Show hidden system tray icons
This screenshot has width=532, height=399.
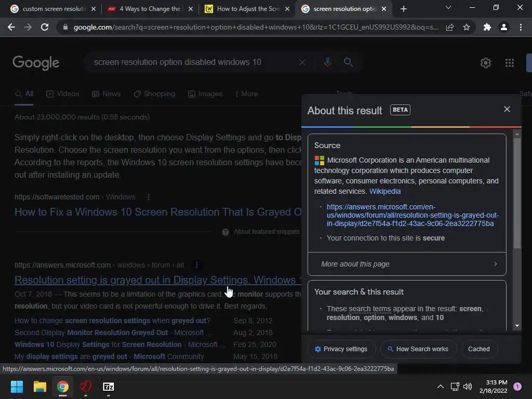[441, 387]
